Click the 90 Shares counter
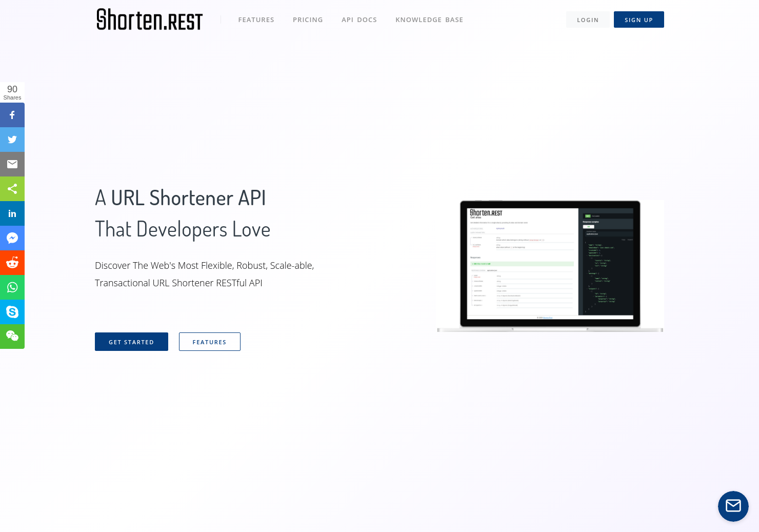This screenshot has height=532, width=759. pyautogui.click(x=12, y=92)
